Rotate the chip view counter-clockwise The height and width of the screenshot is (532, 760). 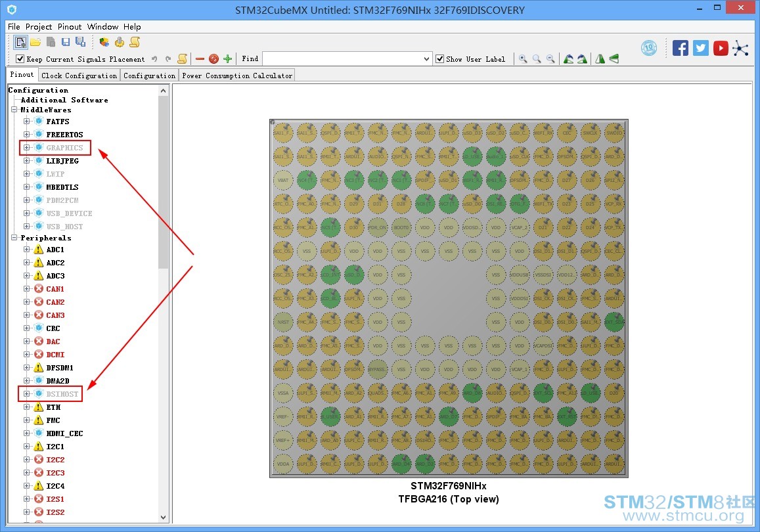coord(569,59)
